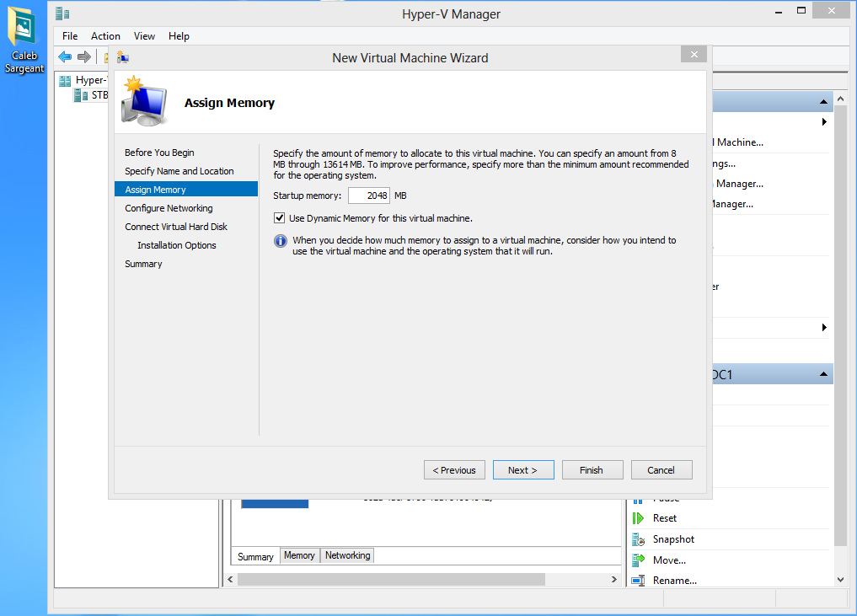The image size is (857, 616).
Task: Click the Move action icon
Action: click(639, 560)
